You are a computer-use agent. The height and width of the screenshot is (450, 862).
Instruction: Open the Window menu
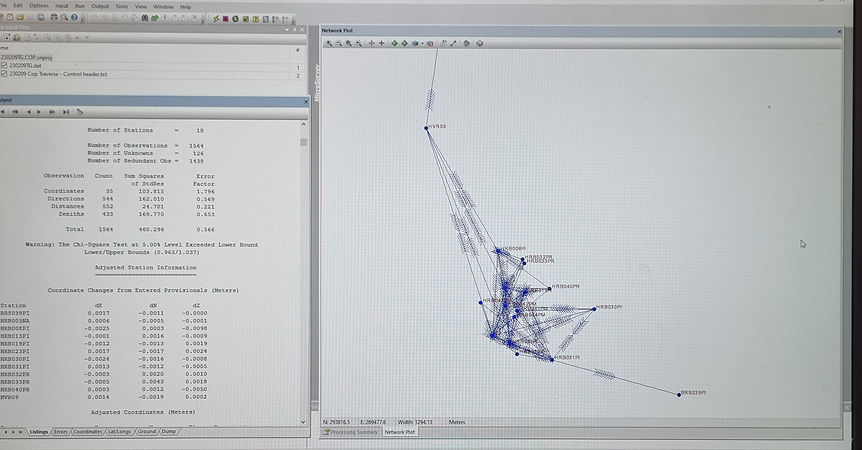coord(163,7)
